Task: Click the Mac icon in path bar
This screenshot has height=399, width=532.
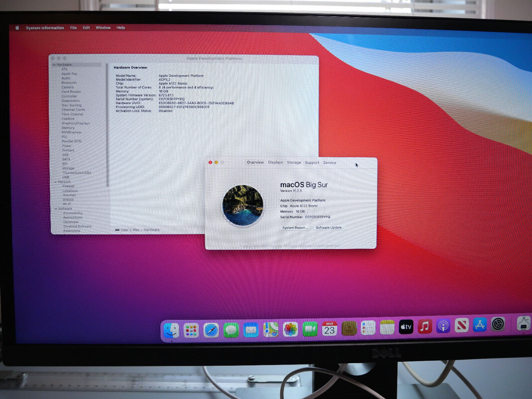Action: pyautogui.click(x=117, y=230)
